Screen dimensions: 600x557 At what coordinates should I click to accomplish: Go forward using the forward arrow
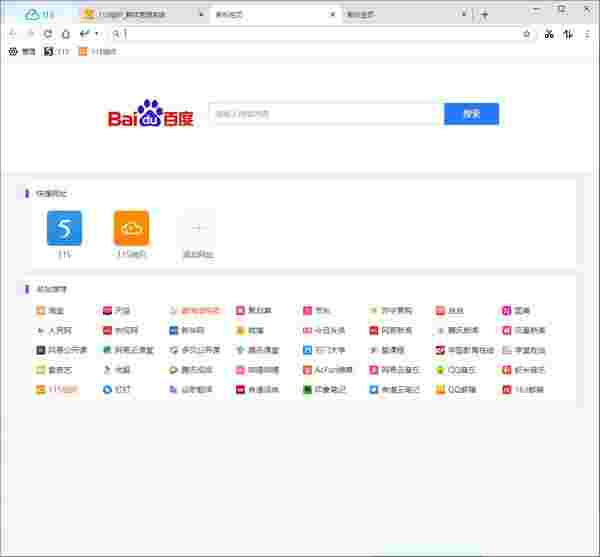[30, 34]
